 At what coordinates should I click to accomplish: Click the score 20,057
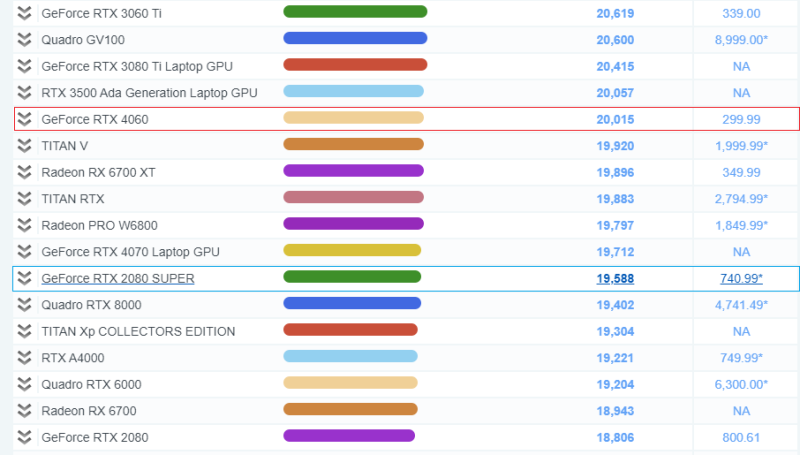point(615,93)
